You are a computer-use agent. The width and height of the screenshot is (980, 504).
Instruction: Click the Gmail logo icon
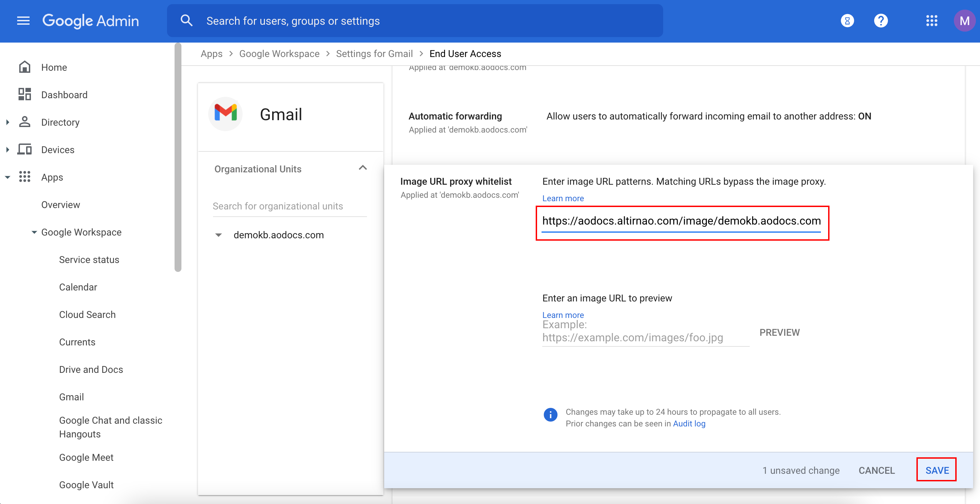pyautogui.click(x=226, y=114)
